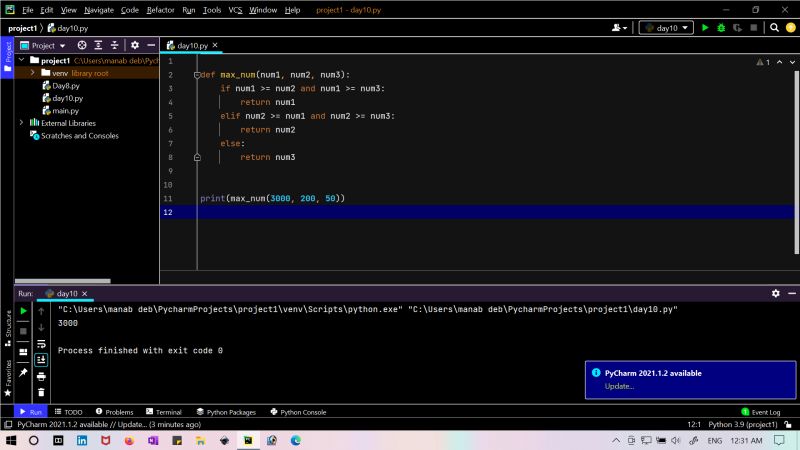Click the fold end marker at line 8
This screenshot has height=450, width=800.
click(197, 158)
